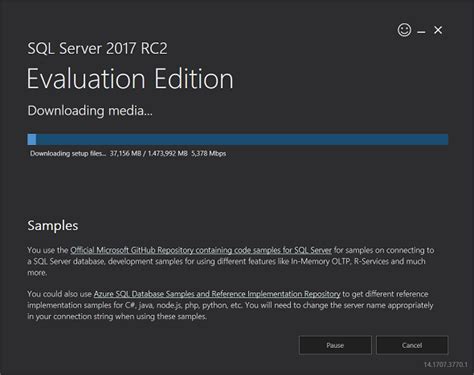Viewport: 474px width, 375px height.
Task: Click the download progress bar
Action: coord(238,139)
